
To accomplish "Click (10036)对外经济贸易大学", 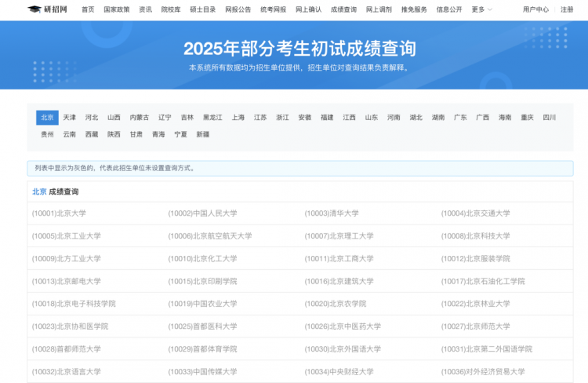I will [483, 372].
